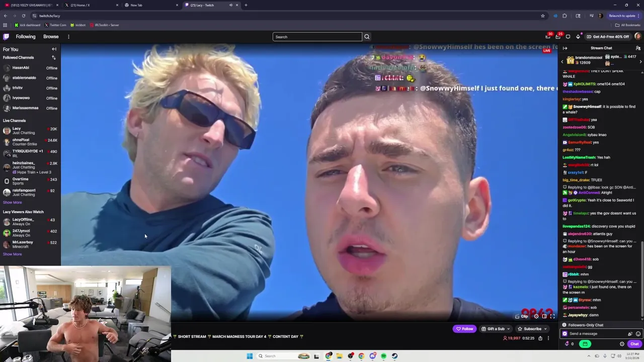Follow the Lacy channel
The height and width of the screenshot is (362, 644).
tap(464, 329)
